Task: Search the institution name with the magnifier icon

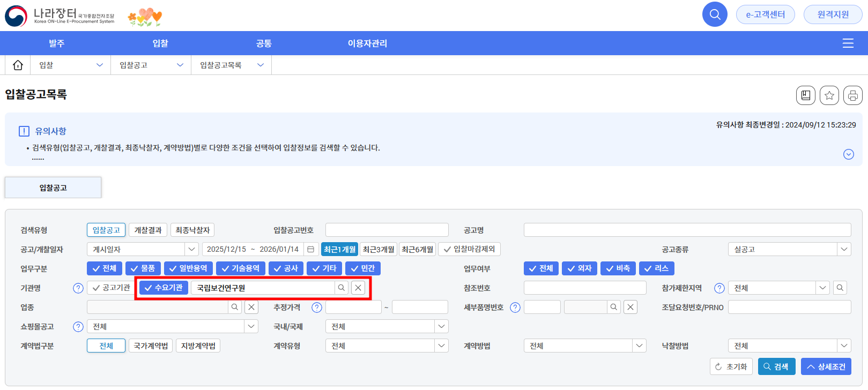Action: [341, 288]
